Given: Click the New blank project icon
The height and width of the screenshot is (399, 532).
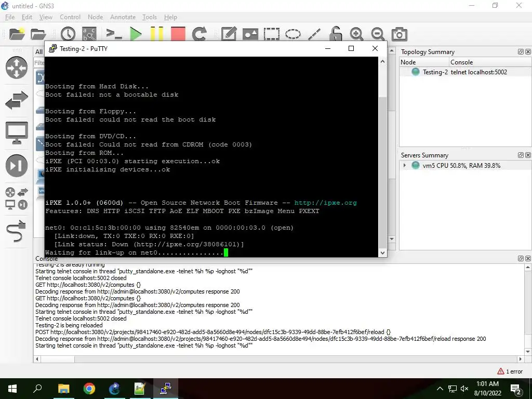Looking at the screenshot, I should [17, 34].
